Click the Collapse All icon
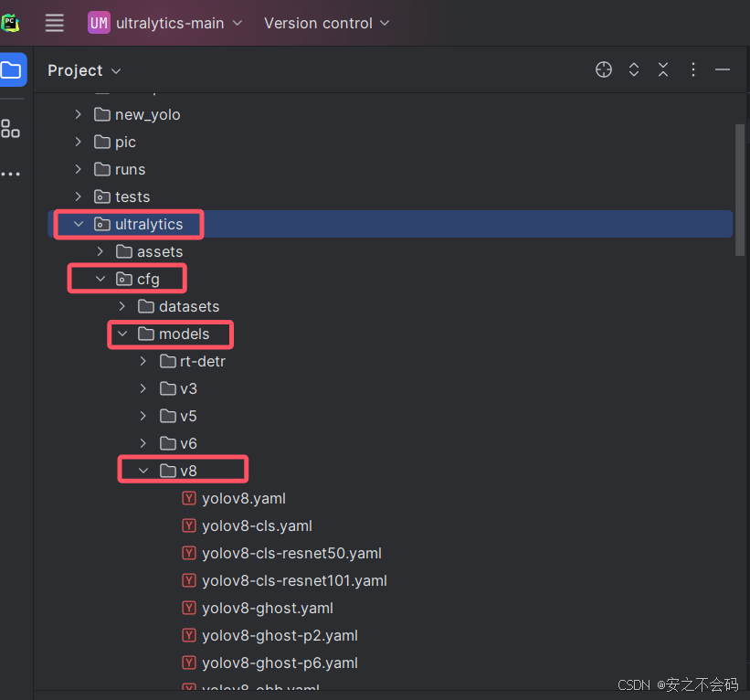Viewport: 750px width, 700px height. click(663, 69)
